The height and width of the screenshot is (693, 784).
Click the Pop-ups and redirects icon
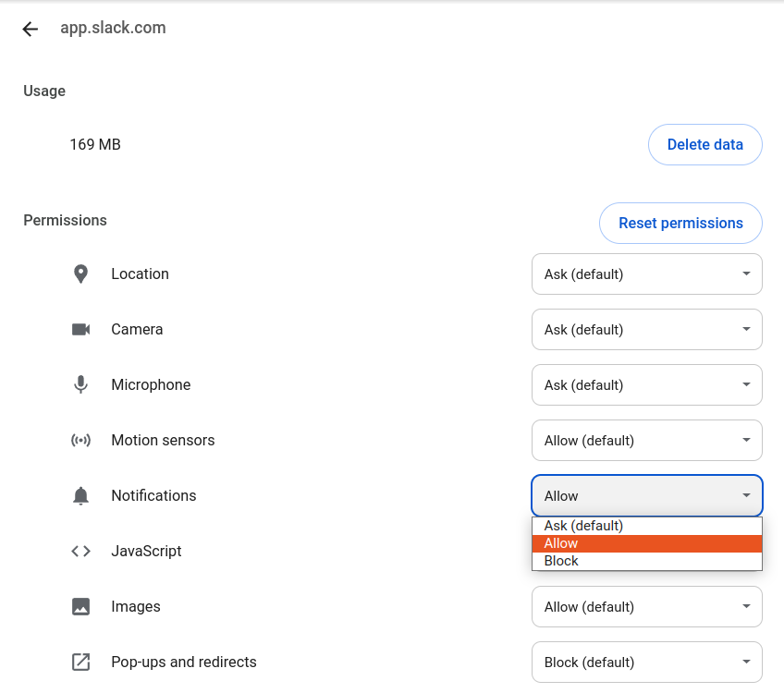click(x=80, y=662)
